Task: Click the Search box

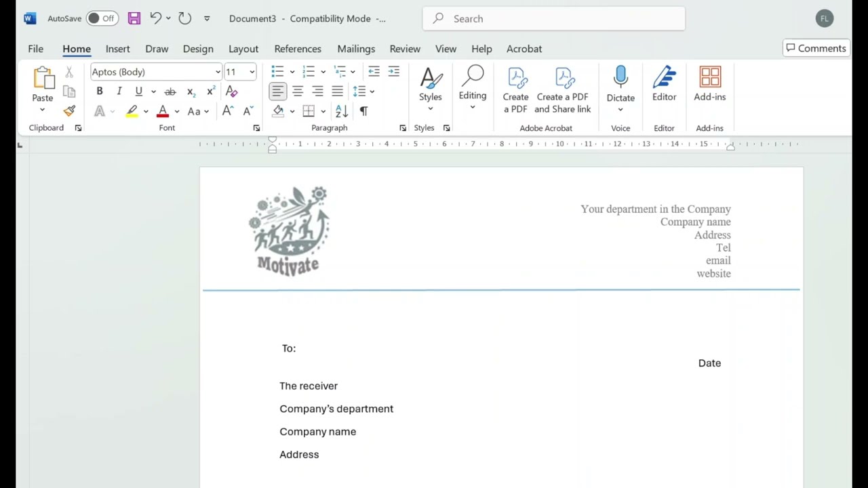Action: [554, 18]
